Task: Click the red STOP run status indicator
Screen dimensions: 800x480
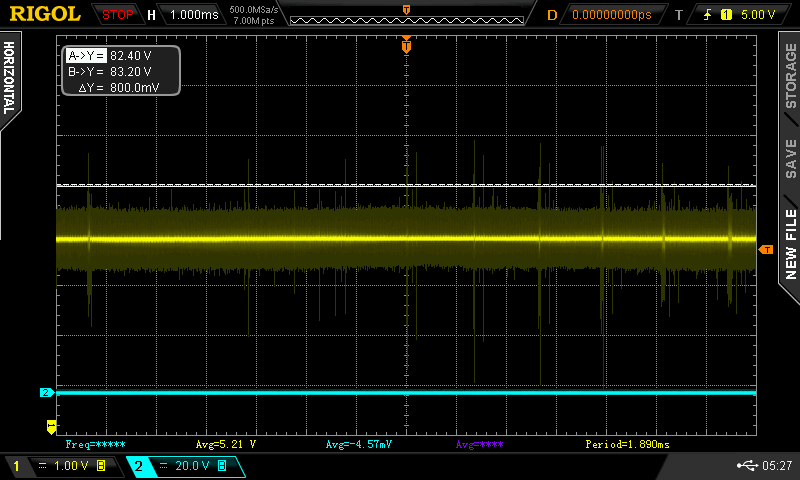Action: click(x=118, y=15)
